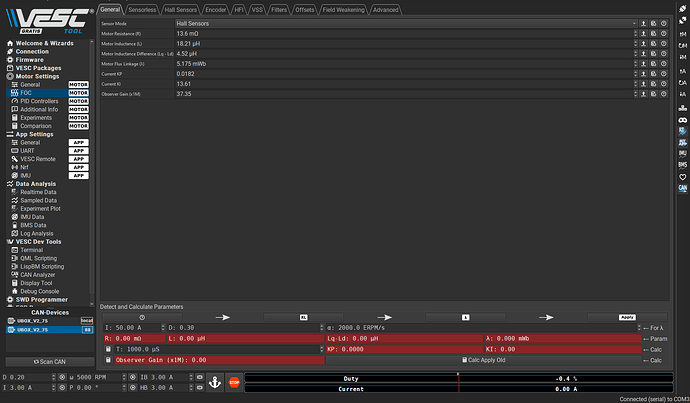Viewport: 690px width, 403px height.
Task: Toggle the Calc Apply Old checkbox
Action: click(x=463, y=359)
